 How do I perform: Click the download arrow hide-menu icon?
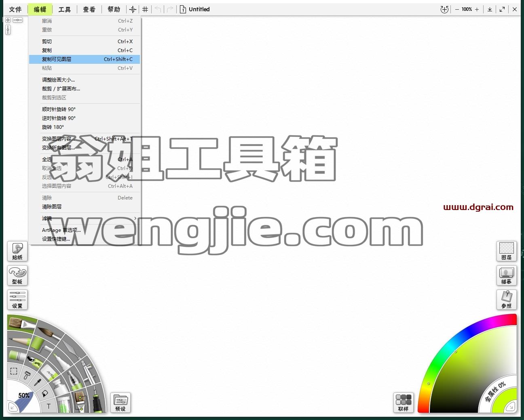[490, 9]
